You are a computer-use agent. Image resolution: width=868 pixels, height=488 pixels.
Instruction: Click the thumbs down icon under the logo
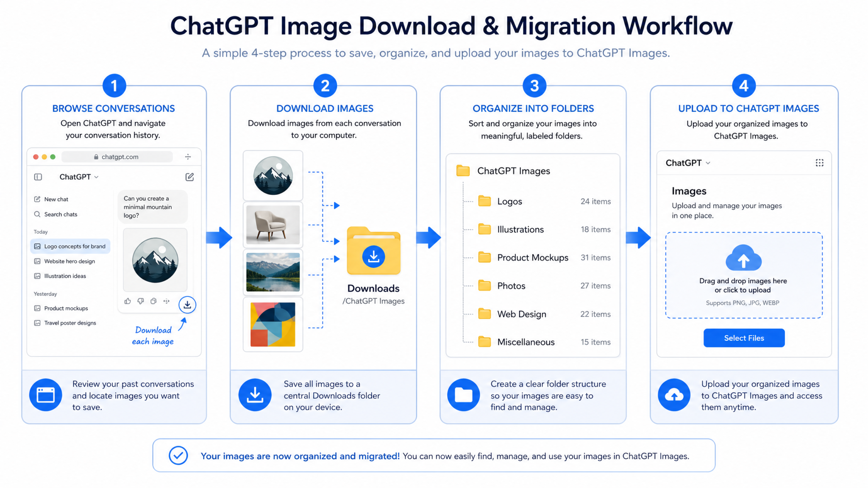coord(141,301)
